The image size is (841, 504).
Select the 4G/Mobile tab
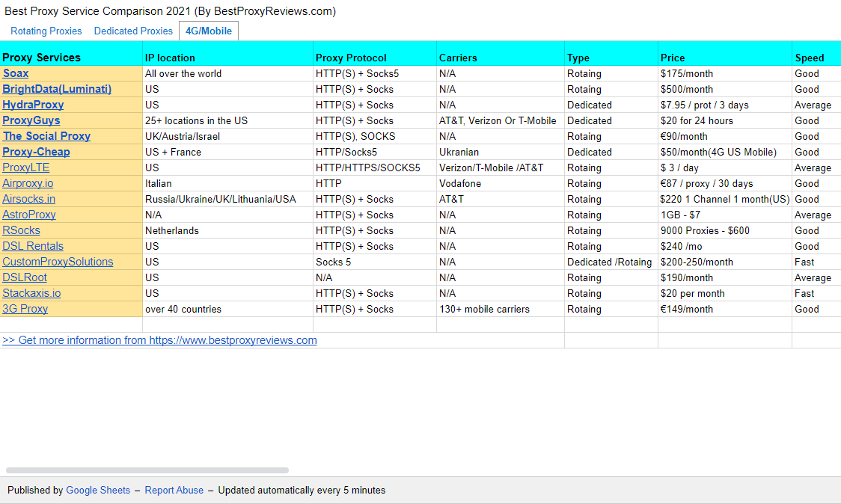209,31
